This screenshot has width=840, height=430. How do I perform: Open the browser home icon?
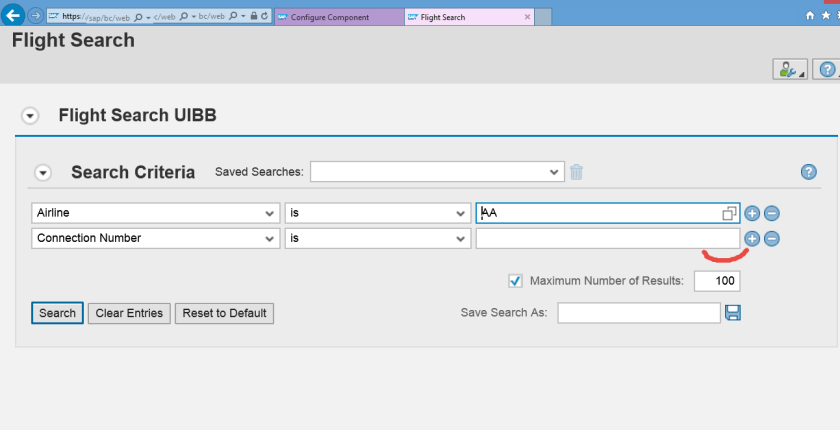(810, 16)
